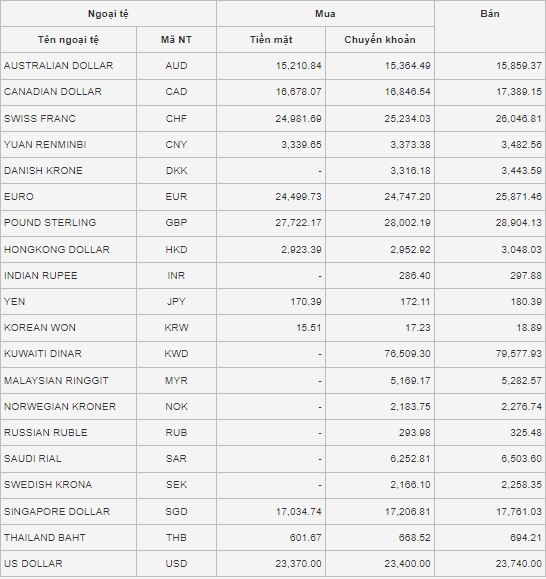The height and width of the screenshot is (579, 546).
Task: Select SWISS FRANC transfer rate 25,234.03
Action: pyautogui.click(x=408, y=119)
